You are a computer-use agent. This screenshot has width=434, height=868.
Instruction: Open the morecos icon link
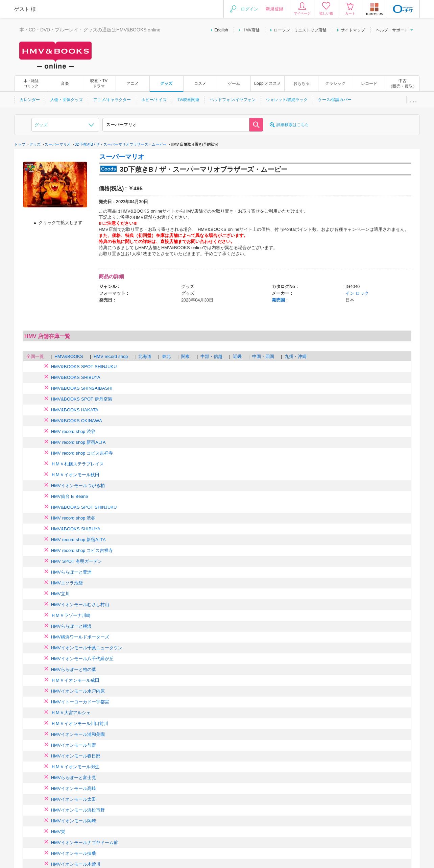click(x=374, y=9)
